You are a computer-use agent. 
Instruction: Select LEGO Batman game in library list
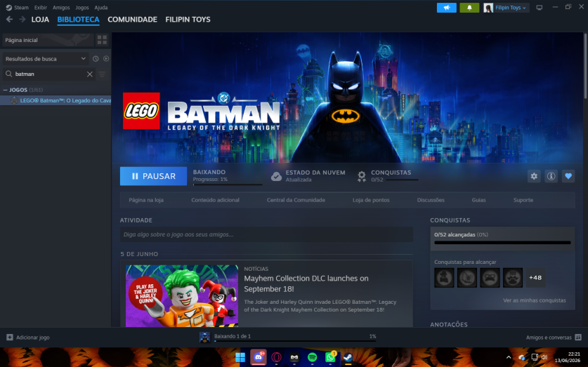pos(55,100)
